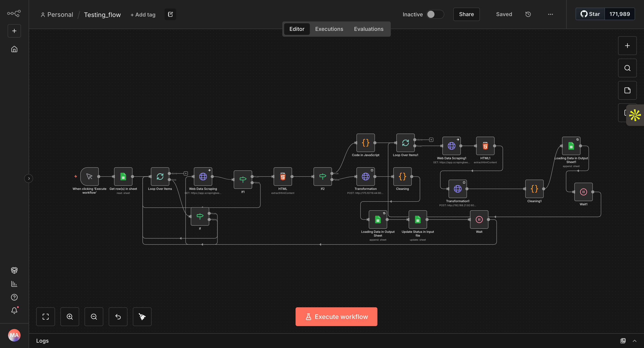
Task: Click the Share button
Action: pyautogui.click(x=466, y=14)
